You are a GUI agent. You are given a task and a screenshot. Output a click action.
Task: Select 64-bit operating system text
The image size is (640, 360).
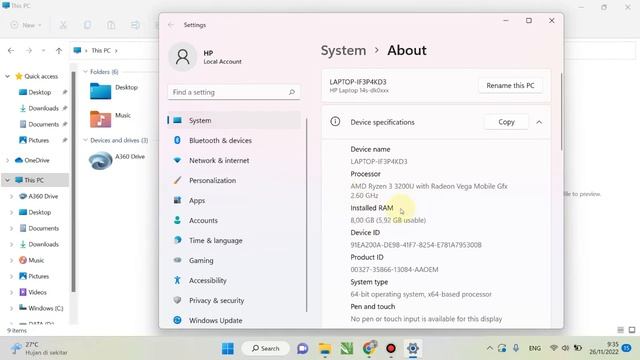click(421, 294)
